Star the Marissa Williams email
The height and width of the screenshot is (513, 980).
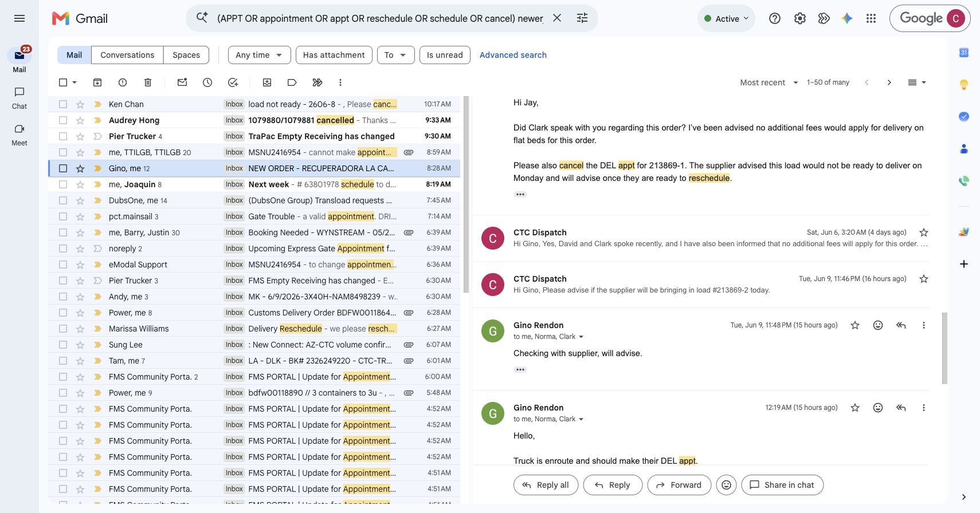pyautogui.click(x=80, y=329)
